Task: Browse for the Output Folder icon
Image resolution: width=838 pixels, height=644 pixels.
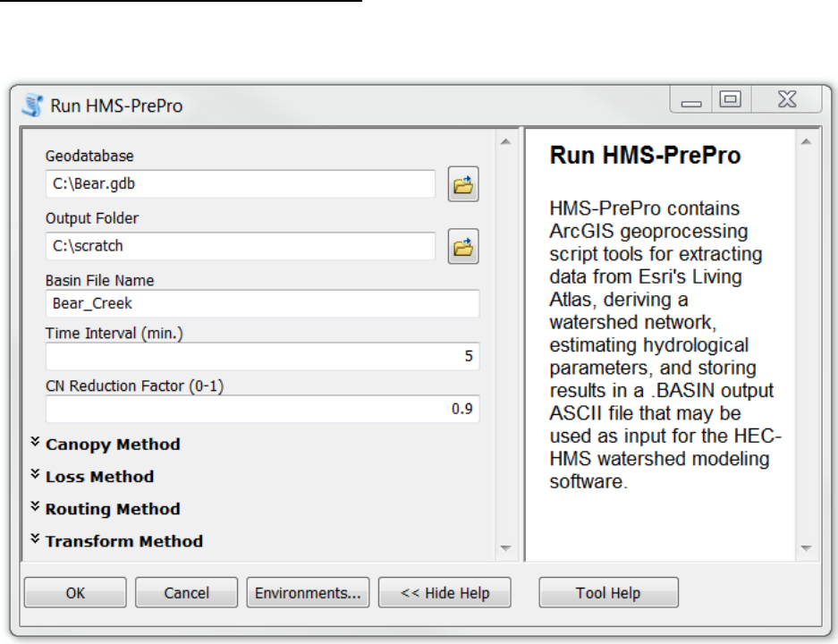Action: pos(463,247)
